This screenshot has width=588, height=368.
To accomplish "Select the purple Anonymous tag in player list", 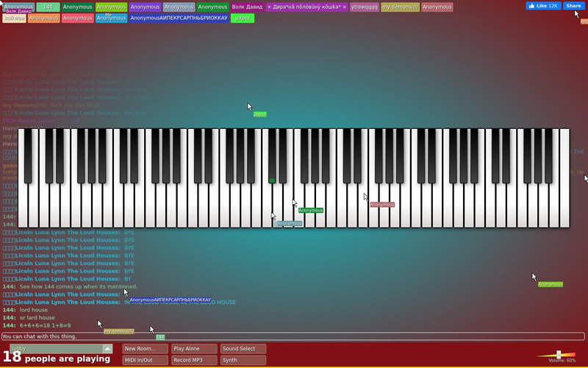I will point(145,7).
